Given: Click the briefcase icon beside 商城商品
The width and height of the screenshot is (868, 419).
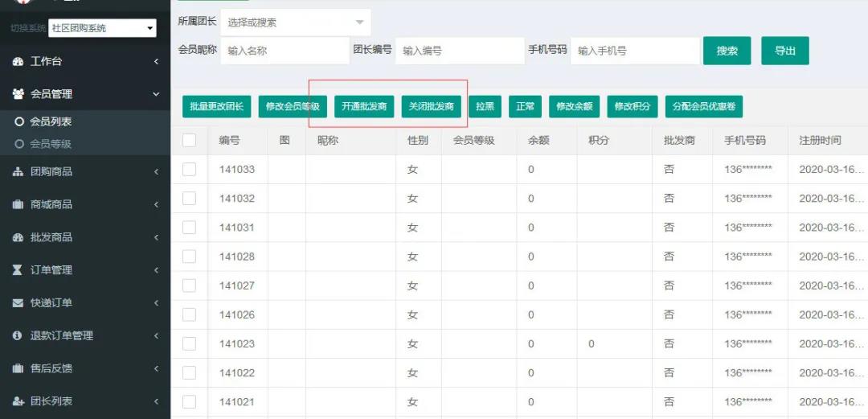Looking at the screenshot, I should click(x=18, y=205).
